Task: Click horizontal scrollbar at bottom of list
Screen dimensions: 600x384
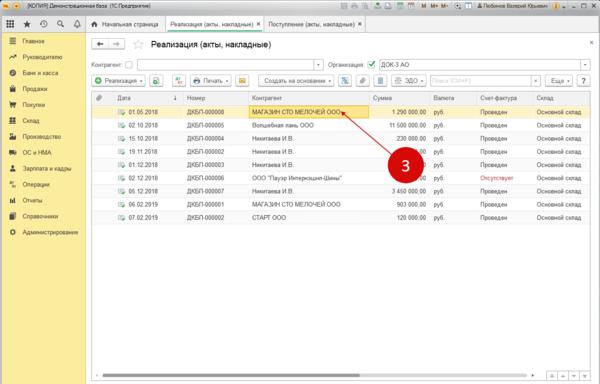Action: 231,376
